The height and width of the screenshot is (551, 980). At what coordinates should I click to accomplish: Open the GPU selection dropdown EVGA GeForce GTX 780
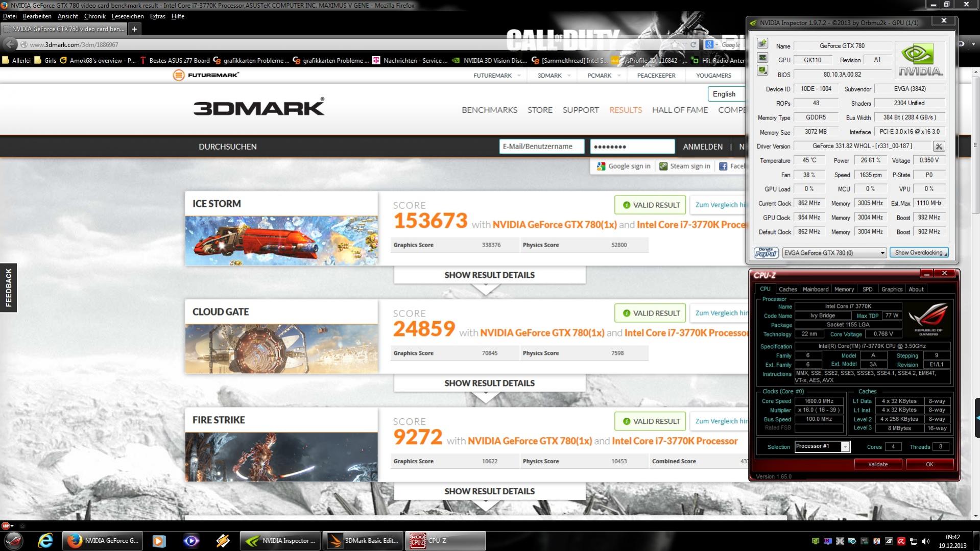coord(834,253)
